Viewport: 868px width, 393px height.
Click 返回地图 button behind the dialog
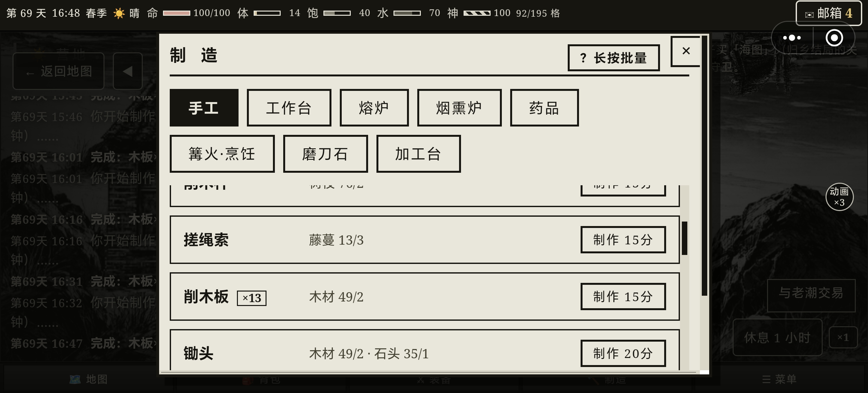(59, 71)
